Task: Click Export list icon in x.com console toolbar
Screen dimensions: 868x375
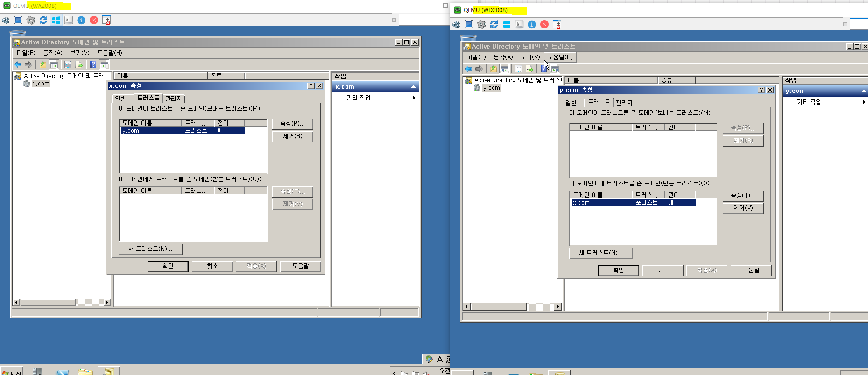Action: click(79, 64)
